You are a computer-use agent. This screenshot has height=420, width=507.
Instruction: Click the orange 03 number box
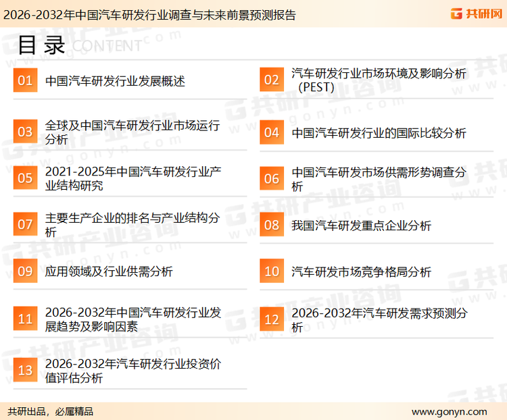(x=25, y=132)
